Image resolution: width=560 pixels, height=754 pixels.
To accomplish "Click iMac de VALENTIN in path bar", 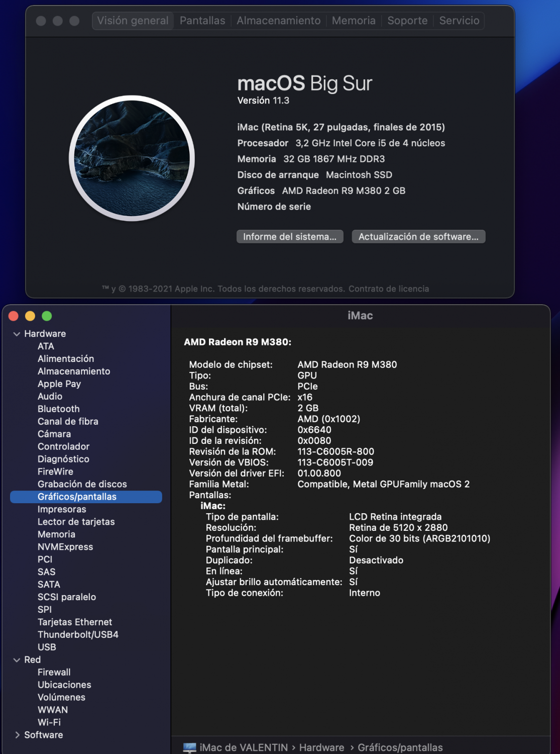I will tap(244, 748).
